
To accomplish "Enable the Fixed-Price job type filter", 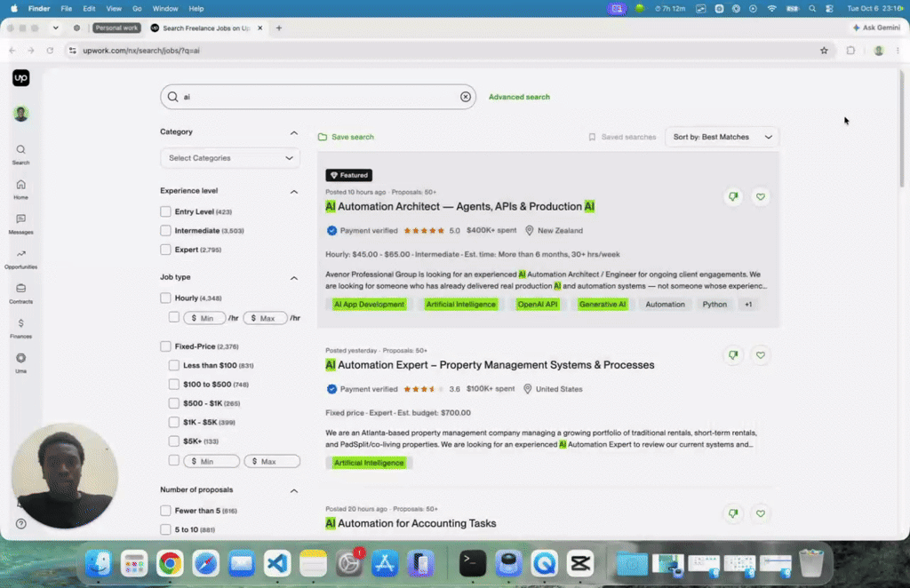I will click(165, 346).
